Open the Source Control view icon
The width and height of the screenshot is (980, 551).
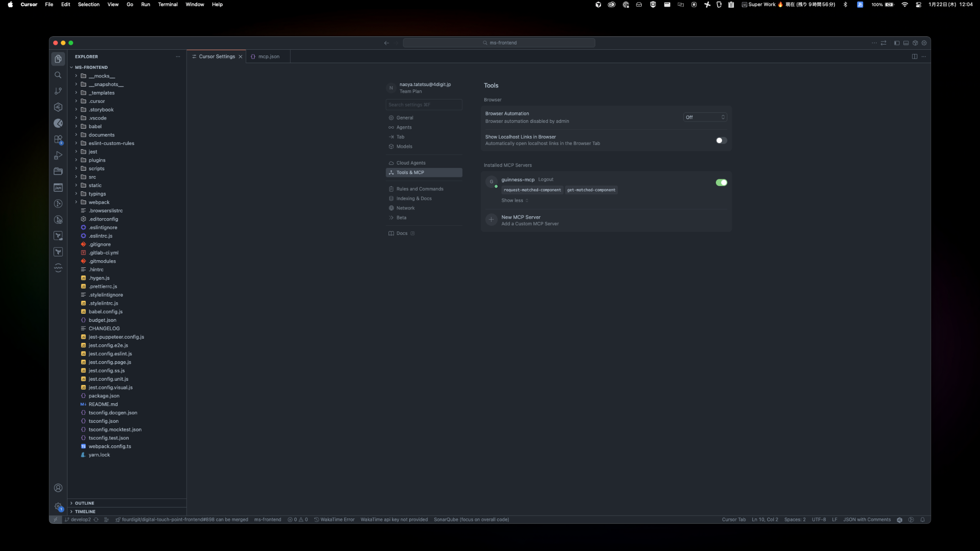tap(58, 91)
